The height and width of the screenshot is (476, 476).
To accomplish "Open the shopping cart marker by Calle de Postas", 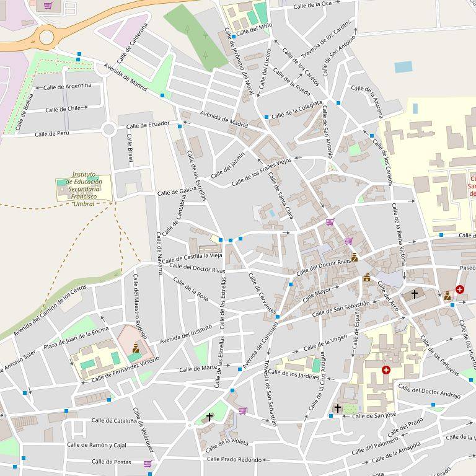I will coord(148,464).
